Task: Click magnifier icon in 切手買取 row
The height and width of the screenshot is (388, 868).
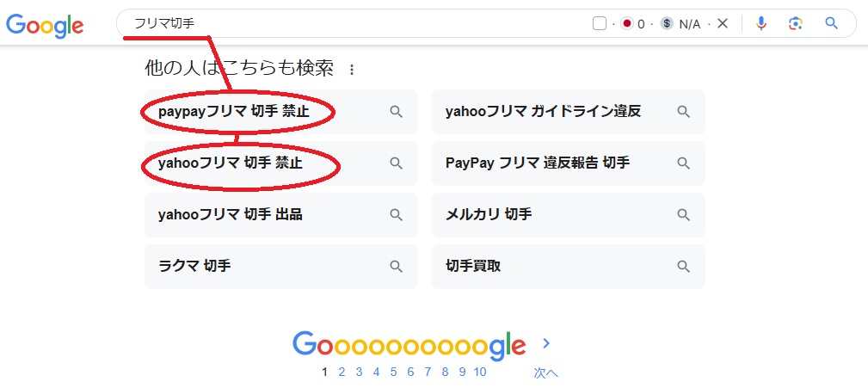Action: tap(684, 266)
